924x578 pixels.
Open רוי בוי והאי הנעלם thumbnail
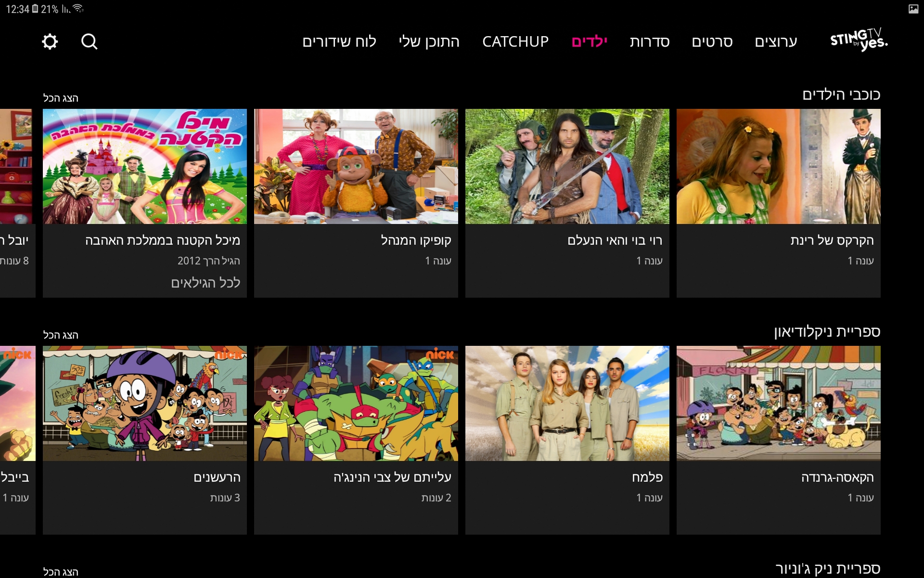(567, 166)
